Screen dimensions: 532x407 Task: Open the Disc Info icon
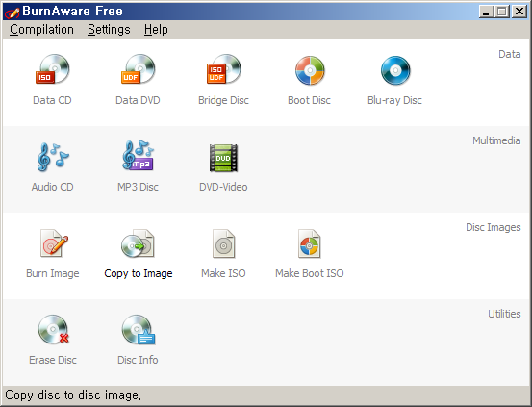139,330
